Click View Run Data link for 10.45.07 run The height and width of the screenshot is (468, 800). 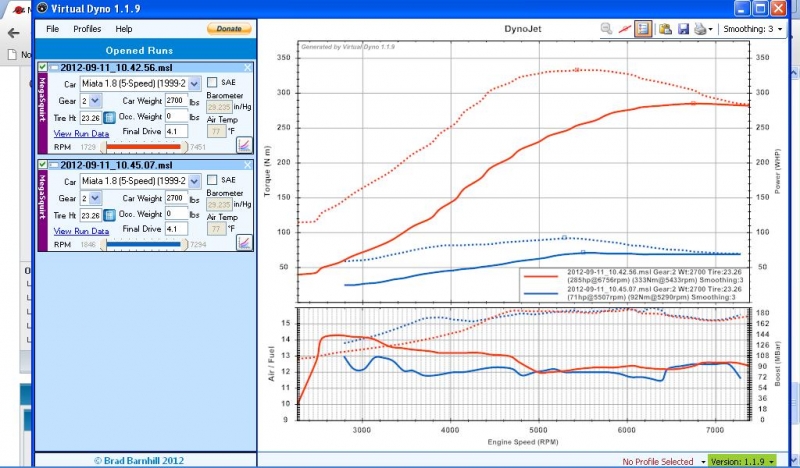pos(82,231)
